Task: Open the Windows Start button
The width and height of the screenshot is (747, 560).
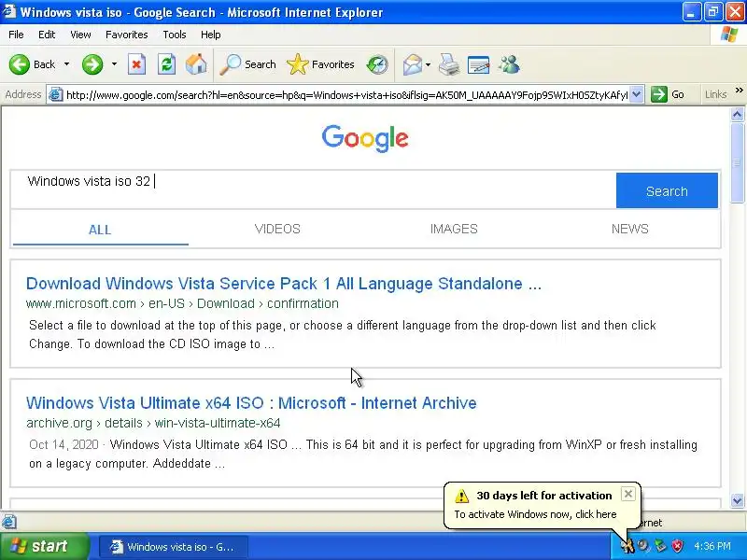Action: [x=44, y=546]
